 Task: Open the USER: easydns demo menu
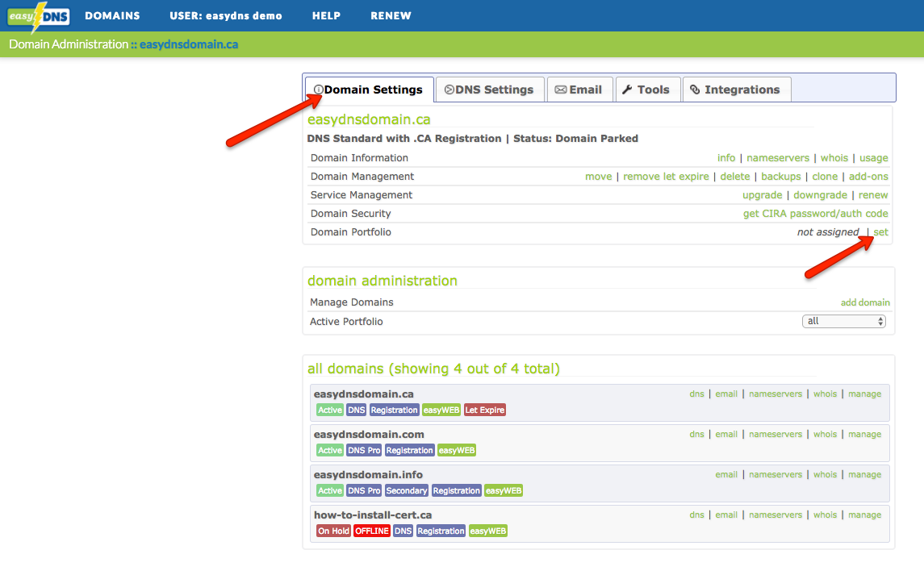tap(226, 16)
